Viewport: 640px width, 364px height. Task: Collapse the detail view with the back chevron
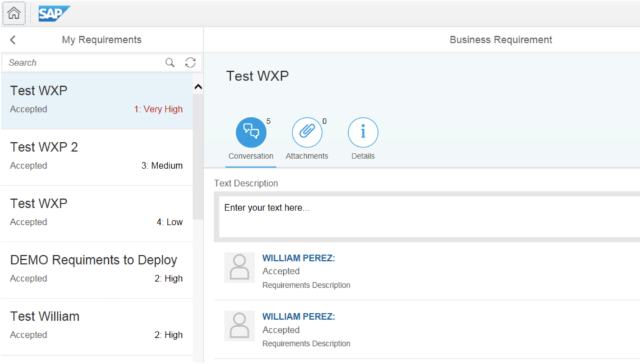point(13,39)
